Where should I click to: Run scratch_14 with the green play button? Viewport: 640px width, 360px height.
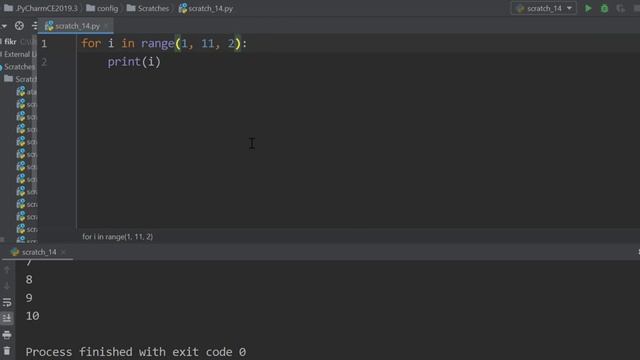coord(588,8)
